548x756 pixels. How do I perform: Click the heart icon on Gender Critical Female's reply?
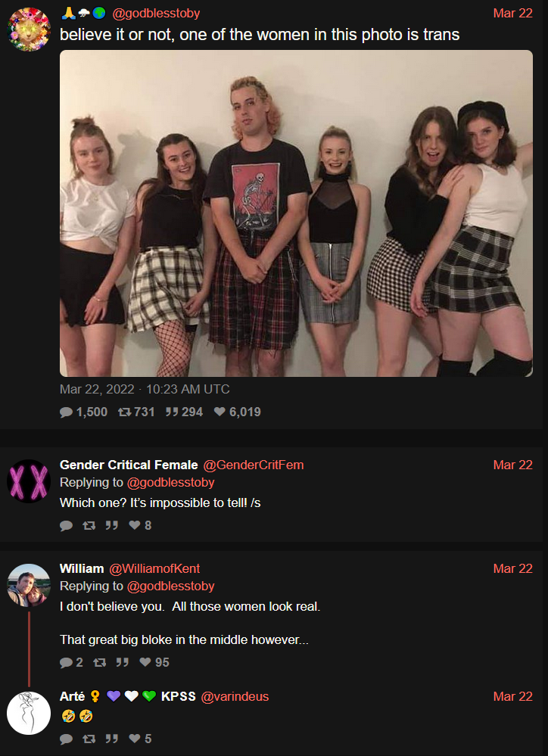coord(135,525)
